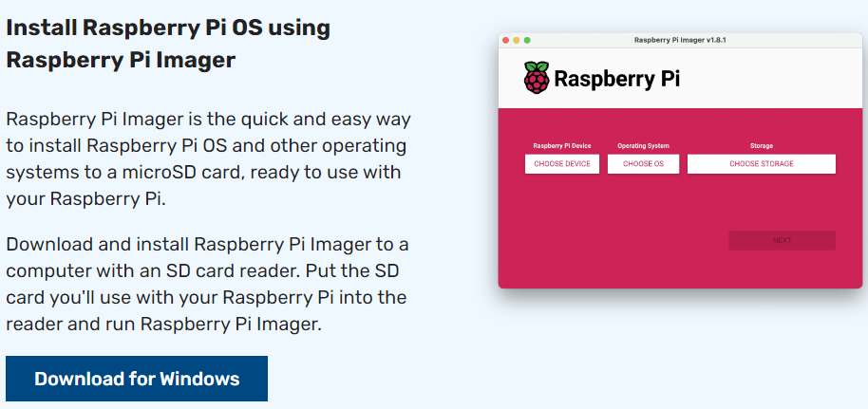Click CHOOSE DEVICE in Imager window
Viewport: 868px width, 409px height.
point(562,164)
